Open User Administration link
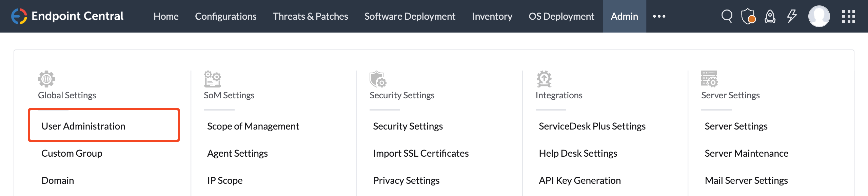The image size is (868, 196). (x=83, y=126)
